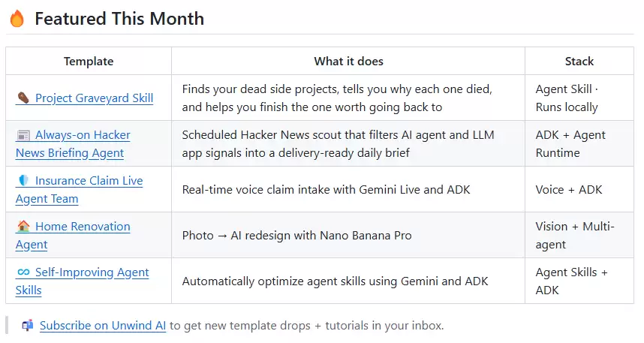Image resolution: width=644 pixels, height=343 pixels.
Task: Click the newspaper icon beside Always-on Hacker
Action: pos(23,135)
